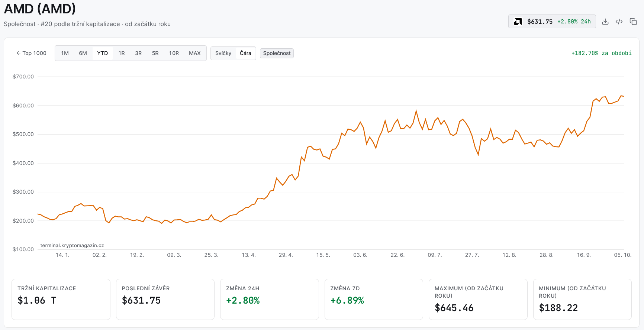Click the 16. 9. date label
The height and width of the screenshot is (330, 644).
[584, 255]
